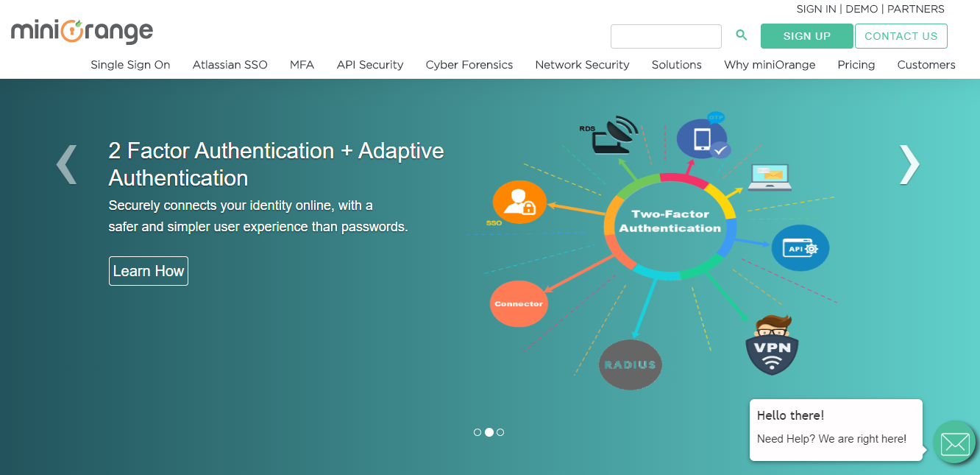Open the Why miniOrange menu
The image size is (980, 475).
click(x=770, y=65)
